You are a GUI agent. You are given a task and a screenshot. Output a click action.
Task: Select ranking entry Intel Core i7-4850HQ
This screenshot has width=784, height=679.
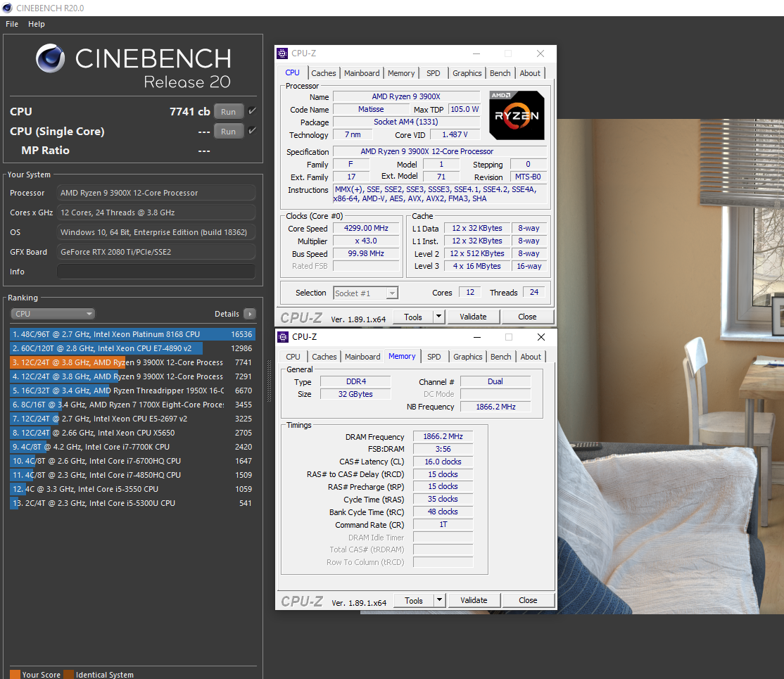click(x=132, y=474)
